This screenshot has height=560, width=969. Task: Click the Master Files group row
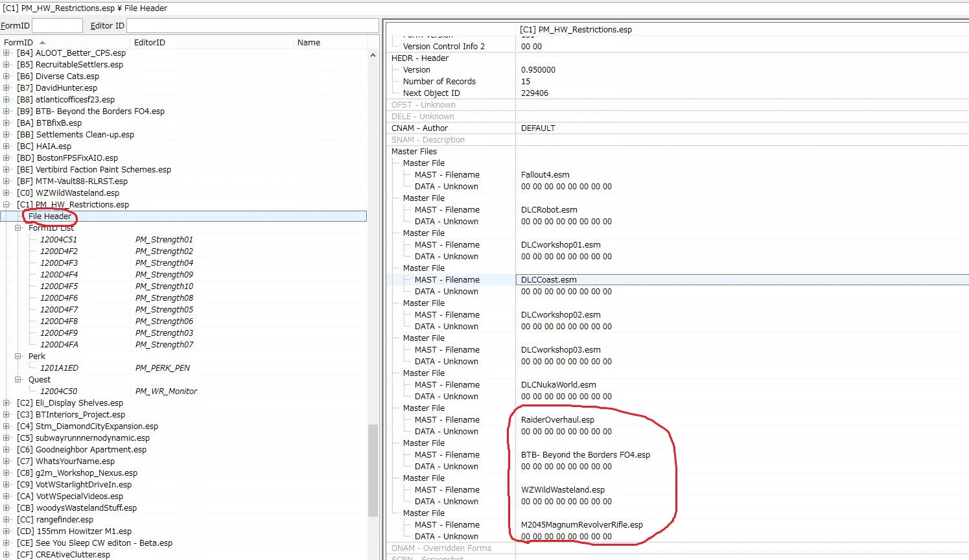click(414, 152)
